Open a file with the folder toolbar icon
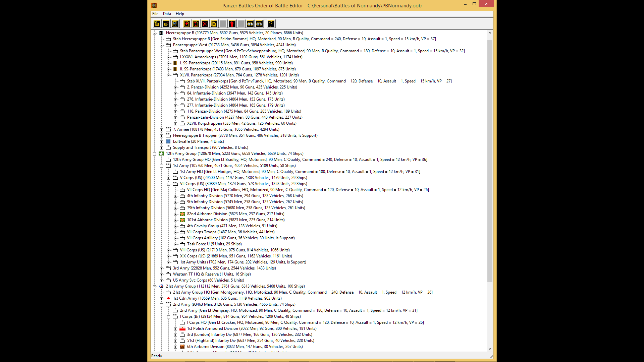Image resolution: width=644 pixels, height=362 pixels. point(166,24)
